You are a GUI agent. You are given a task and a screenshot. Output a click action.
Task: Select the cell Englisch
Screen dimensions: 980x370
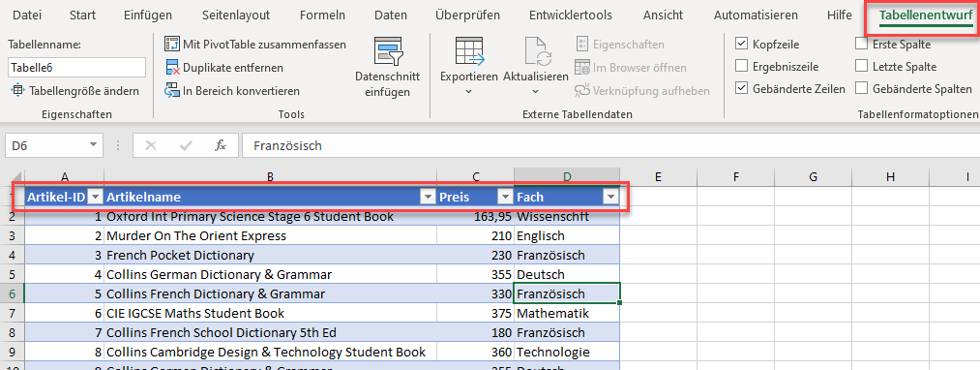coord(567,236)
